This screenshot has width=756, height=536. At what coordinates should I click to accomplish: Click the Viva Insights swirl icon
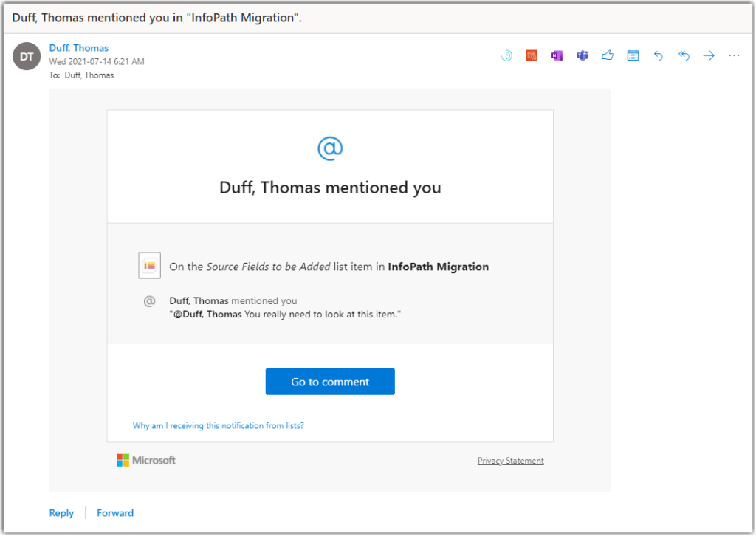point(506,55)
